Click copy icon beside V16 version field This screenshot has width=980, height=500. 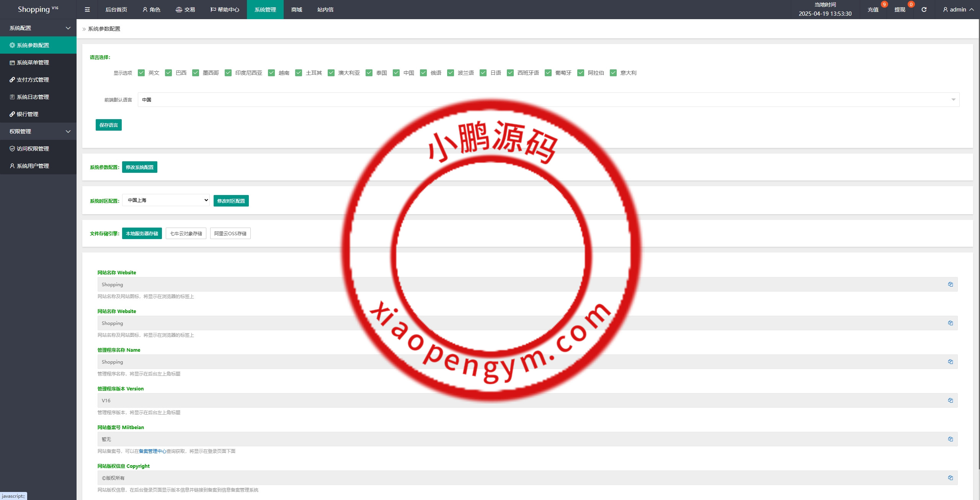[950, 400]
